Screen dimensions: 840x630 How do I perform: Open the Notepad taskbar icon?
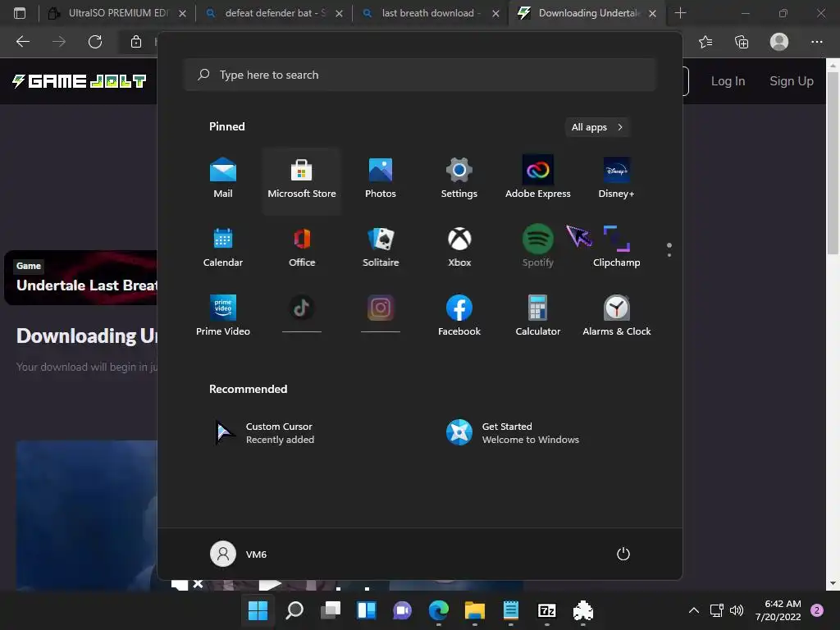(510, 609)
